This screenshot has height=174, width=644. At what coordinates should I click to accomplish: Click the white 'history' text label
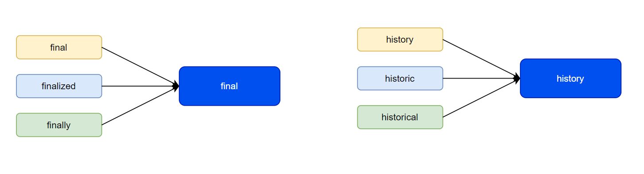point(570,79)
